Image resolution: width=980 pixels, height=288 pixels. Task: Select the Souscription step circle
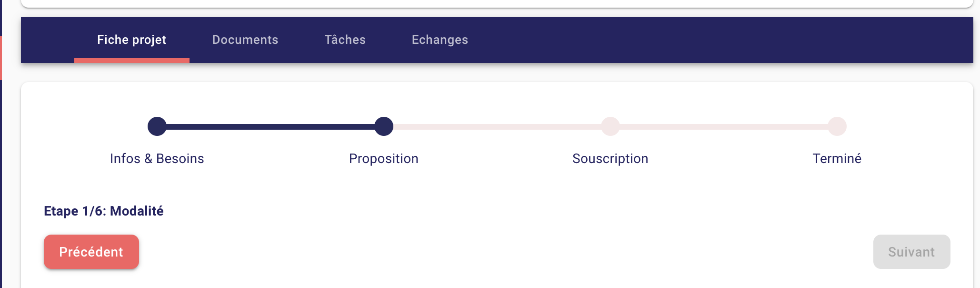pyautogui.click(x=610, y=126)
